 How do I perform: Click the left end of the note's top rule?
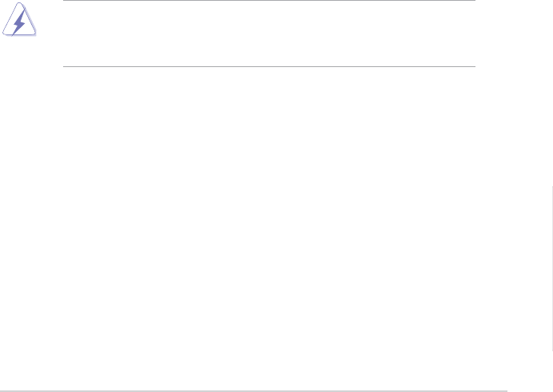pyautogui.click(x=64, y=1)
